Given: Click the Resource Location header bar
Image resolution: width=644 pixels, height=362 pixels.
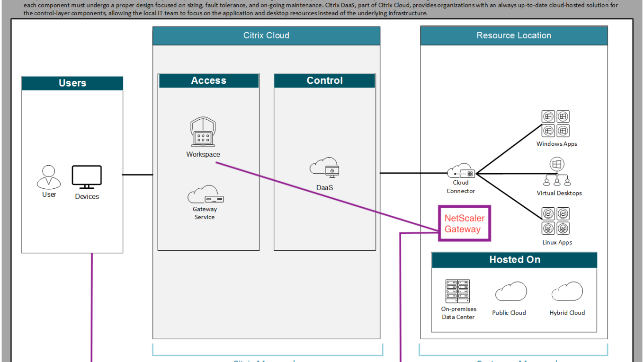Looking at the screenshot, I should tap(514, 35).
